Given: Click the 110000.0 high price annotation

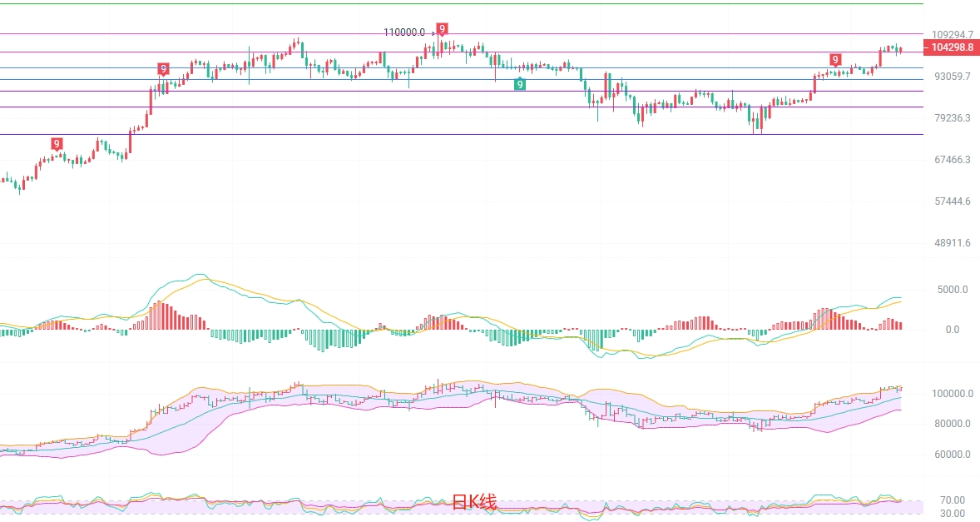Looking at the screenshot, I should pyautogui.click(x=404, y=32).
